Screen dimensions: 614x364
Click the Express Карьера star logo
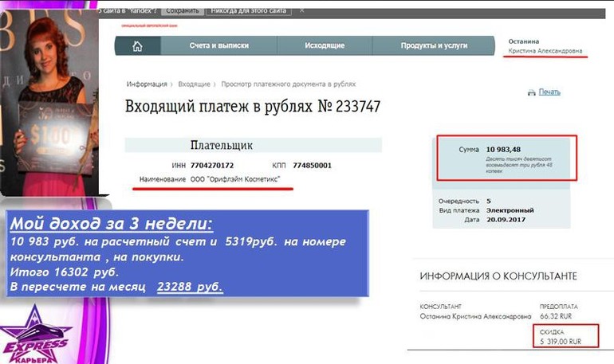[x=37, y=335]
